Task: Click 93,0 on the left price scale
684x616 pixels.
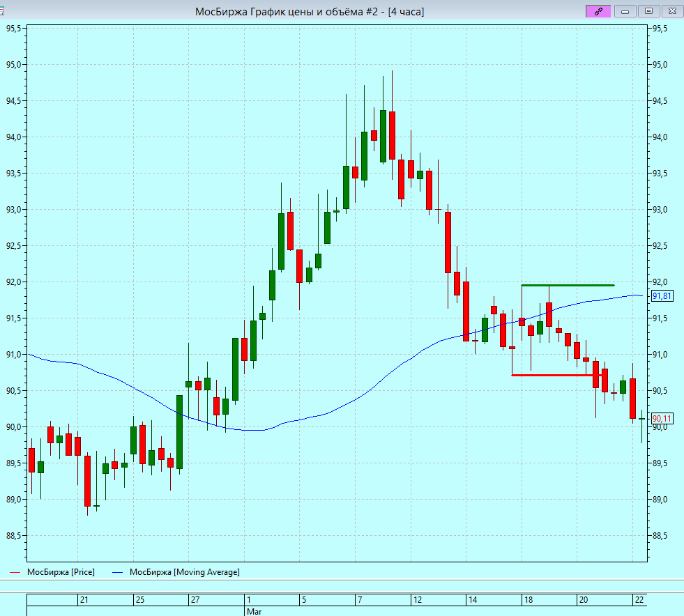Action: [x=13, y=210]
